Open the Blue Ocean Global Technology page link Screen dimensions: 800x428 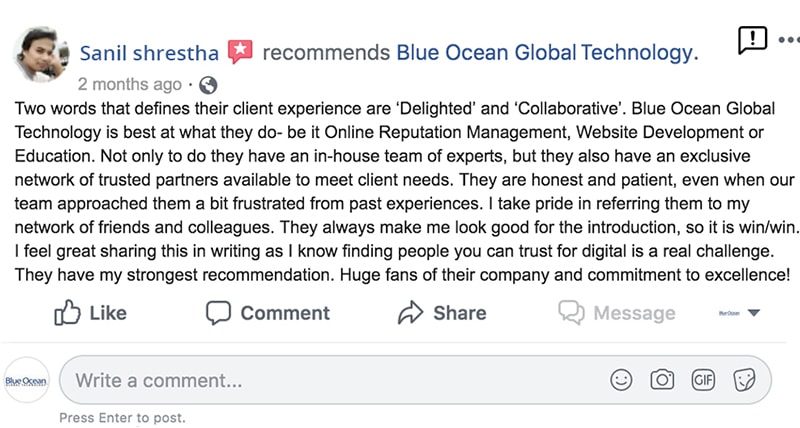point(546,52)
